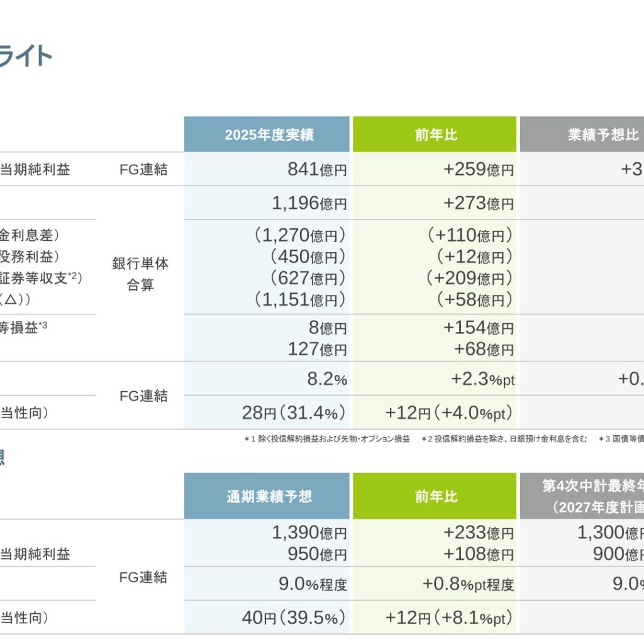
Task: Click the 127億円 cell
Action: pos(317,349)
